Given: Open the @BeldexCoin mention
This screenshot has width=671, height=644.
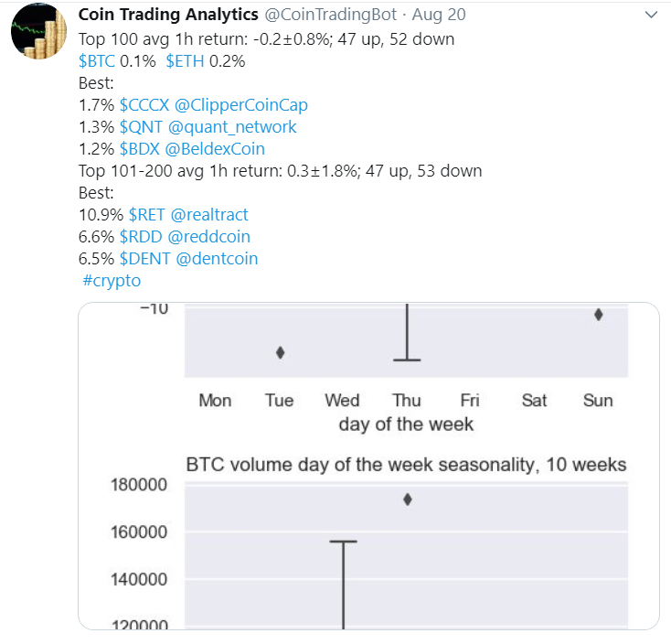Looking at the screenshot, I should 221,149.
